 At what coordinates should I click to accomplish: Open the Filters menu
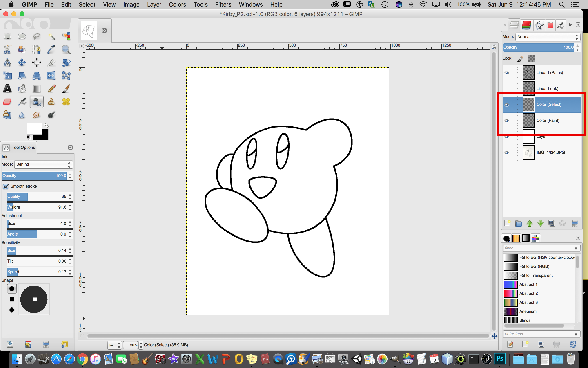coord(223,4)
